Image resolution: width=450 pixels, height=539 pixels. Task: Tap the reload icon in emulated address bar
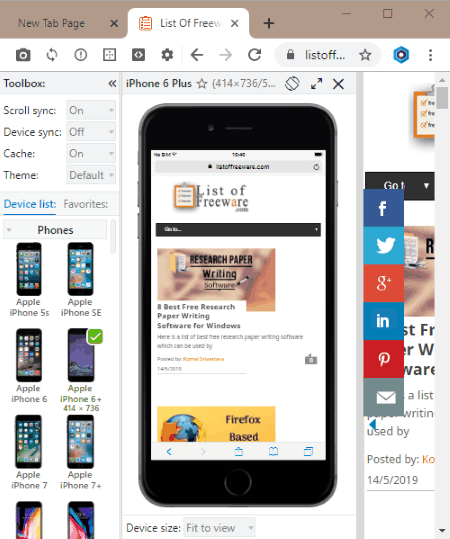pos(316,167)
